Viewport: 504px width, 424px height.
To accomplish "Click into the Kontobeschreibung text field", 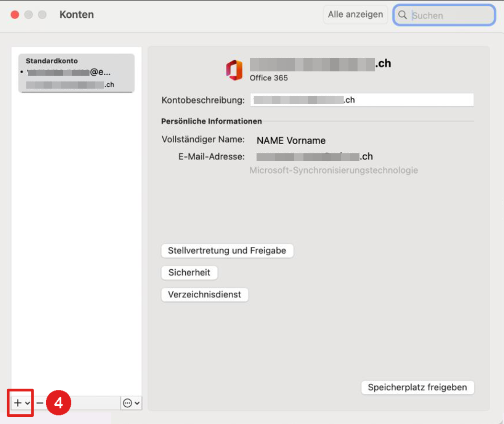I will point(361,100).
